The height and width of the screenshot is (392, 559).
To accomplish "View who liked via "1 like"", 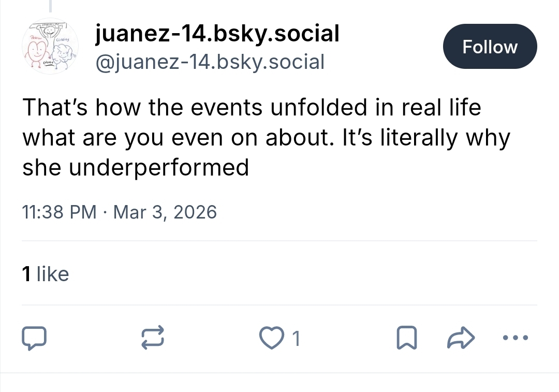I will tap(46, 274).
